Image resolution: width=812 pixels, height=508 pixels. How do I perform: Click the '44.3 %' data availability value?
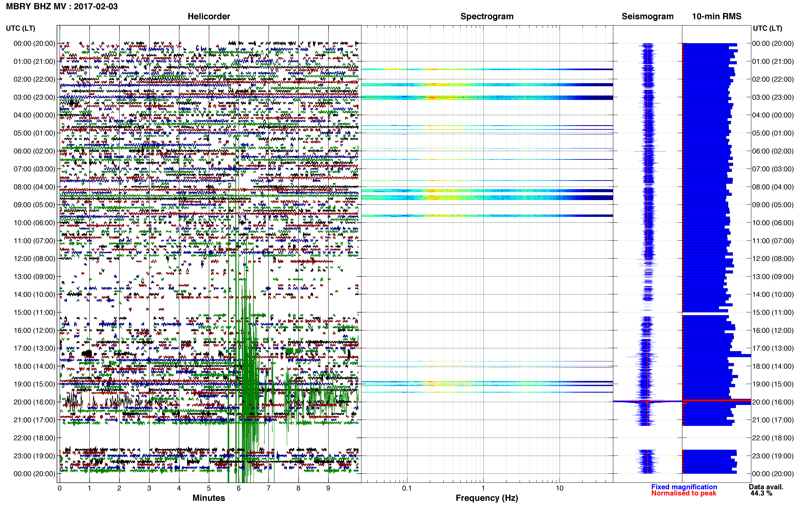pos(762,493)
